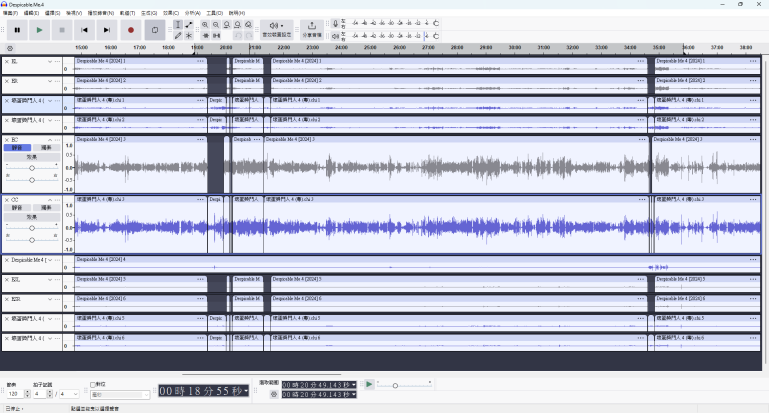Screen dimensions: 769x413
Task: Collapse the CC track with chevron
Action: click(x=50, y=200)
